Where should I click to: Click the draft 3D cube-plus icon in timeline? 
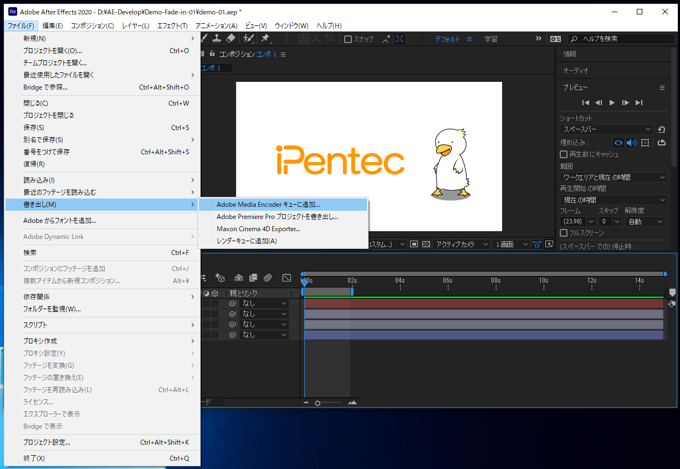pos(220,278)
